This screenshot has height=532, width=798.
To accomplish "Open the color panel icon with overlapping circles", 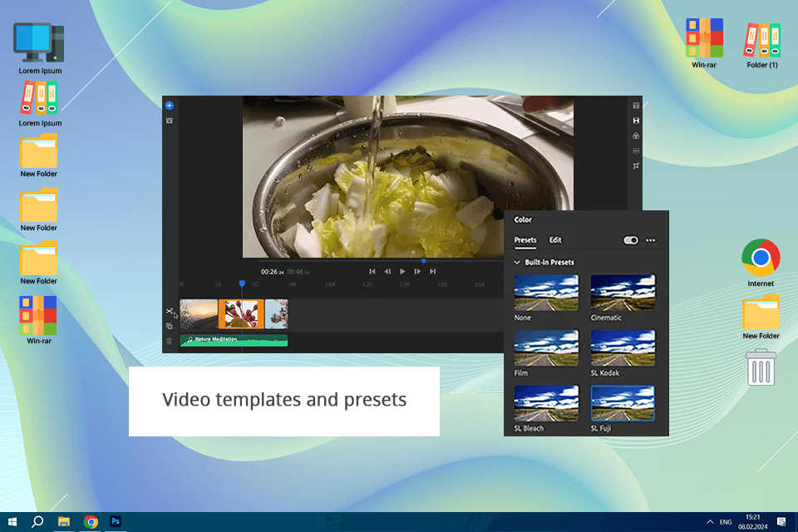I will point(636,136).
